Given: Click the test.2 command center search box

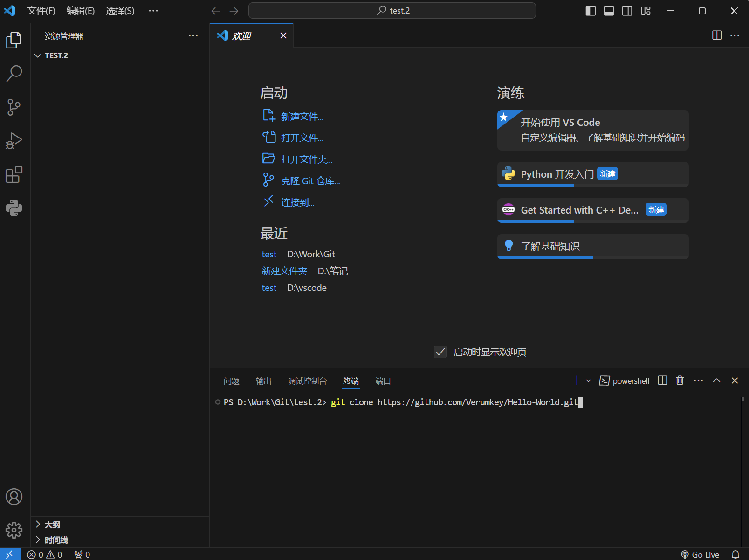Looking at the screenshot, I should pyautogui.click(x=392, y=11).
